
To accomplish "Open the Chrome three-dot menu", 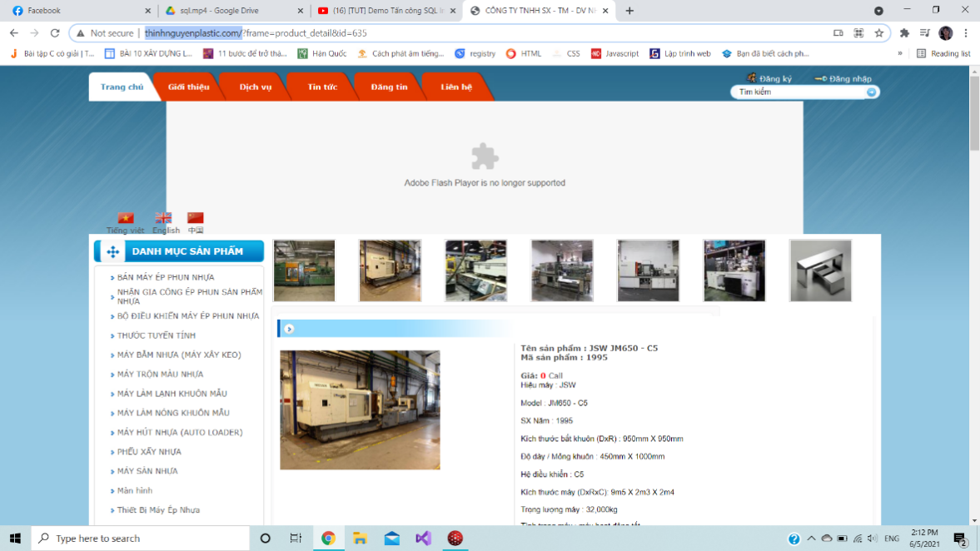I will click(x=966, y=33).
